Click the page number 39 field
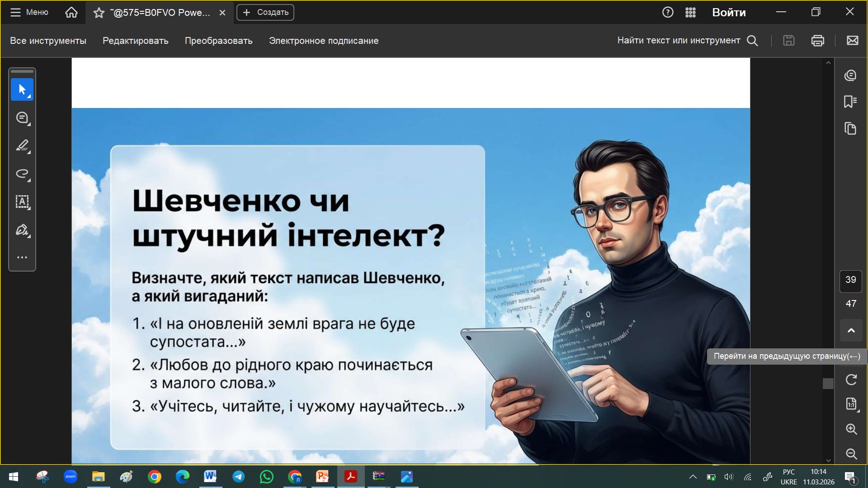The height and width of the screenshot is (488, 868). 850,280
